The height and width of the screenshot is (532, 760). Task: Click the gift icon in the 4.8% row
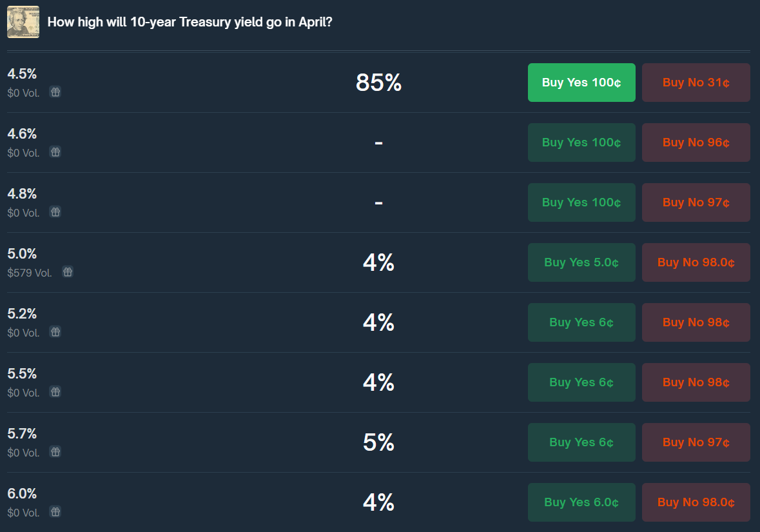(55, 212)
